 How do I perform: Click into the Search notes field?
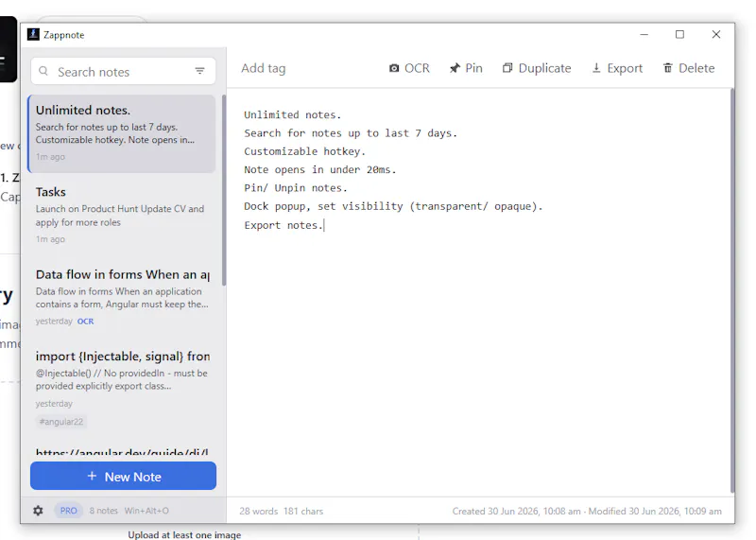coord(123,72)
